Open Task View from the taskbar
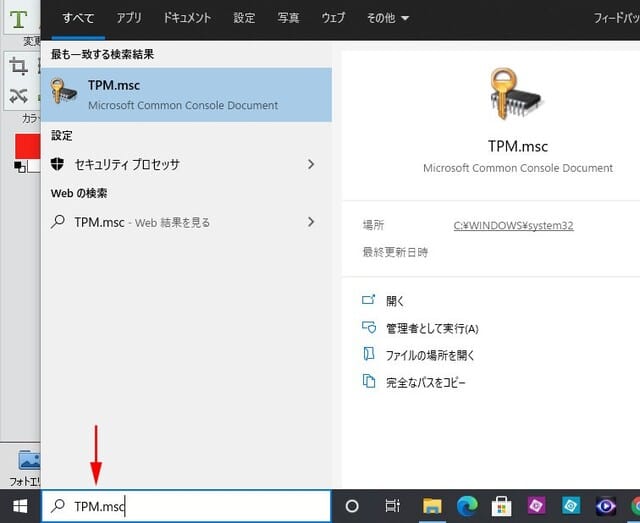 [392, 506]
